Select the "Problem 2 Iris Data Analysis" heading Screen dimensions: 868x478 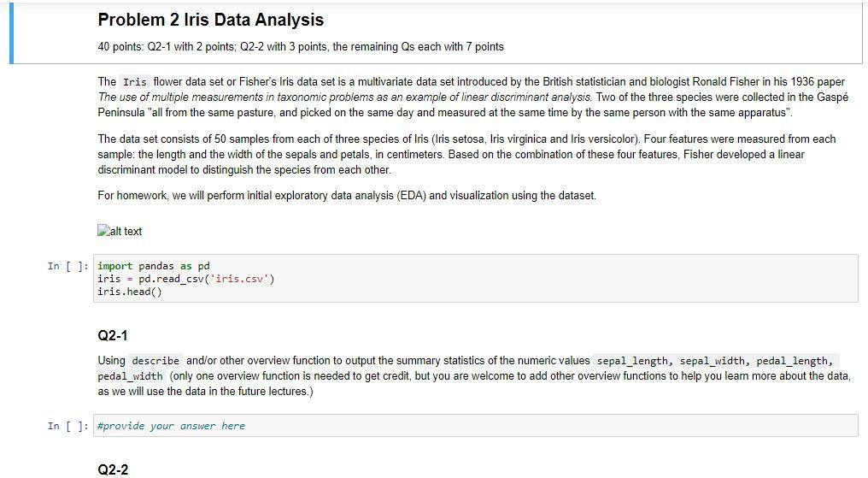tap(210, 20)
